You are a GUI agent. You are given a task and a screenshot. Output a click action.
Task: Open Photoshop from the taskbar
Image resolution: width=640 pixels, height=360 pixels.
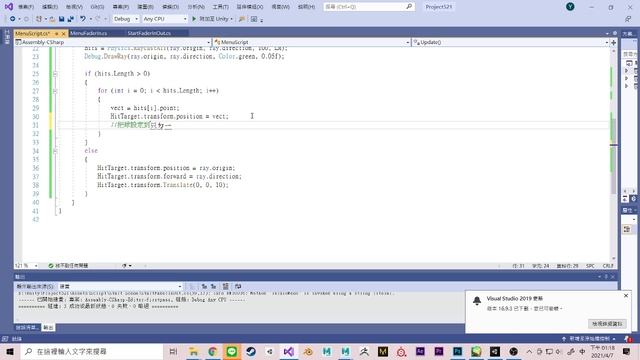[x=458, y=351]
